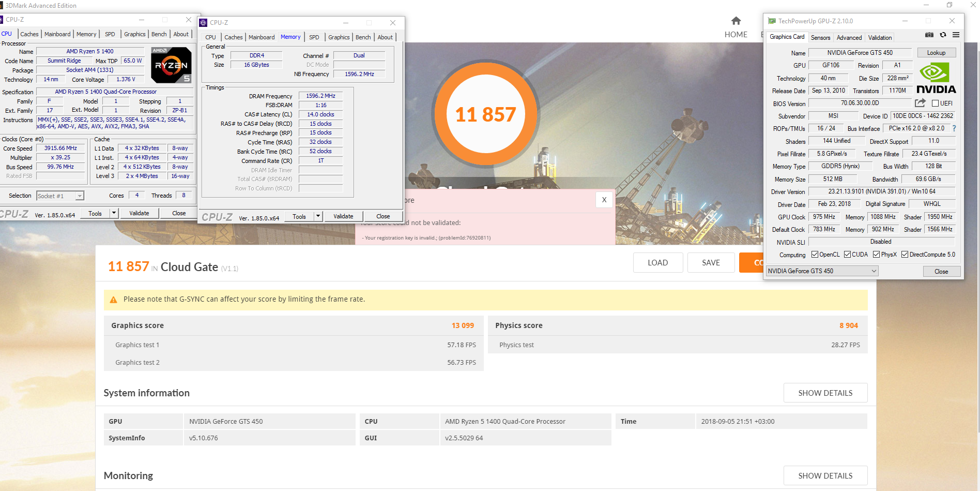Viewport: 980px width, 491px height.
Task: Click the NVIDIA GeForce GTS 450 name field
Action: [860, 53]
